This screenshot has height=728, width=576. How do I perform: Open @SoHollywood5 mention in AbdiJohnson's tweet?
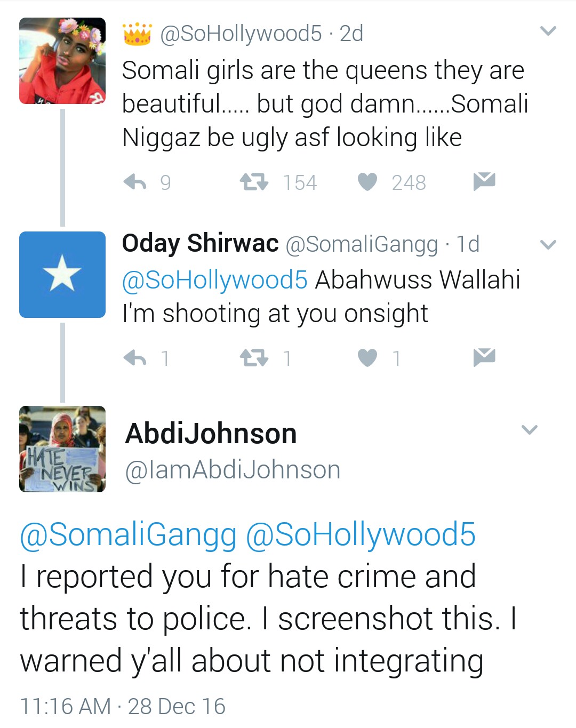tap(361, 534)
